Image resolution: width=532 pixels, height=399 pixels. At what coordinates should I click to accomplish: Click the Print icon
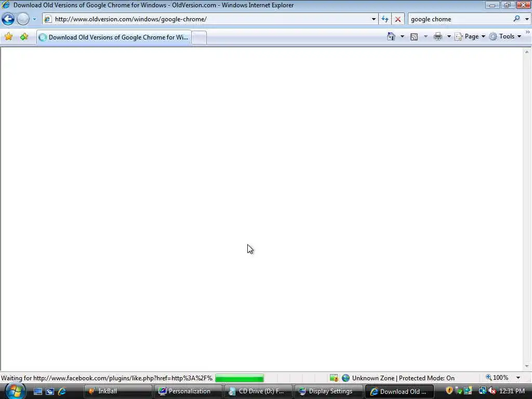point(438,36)
